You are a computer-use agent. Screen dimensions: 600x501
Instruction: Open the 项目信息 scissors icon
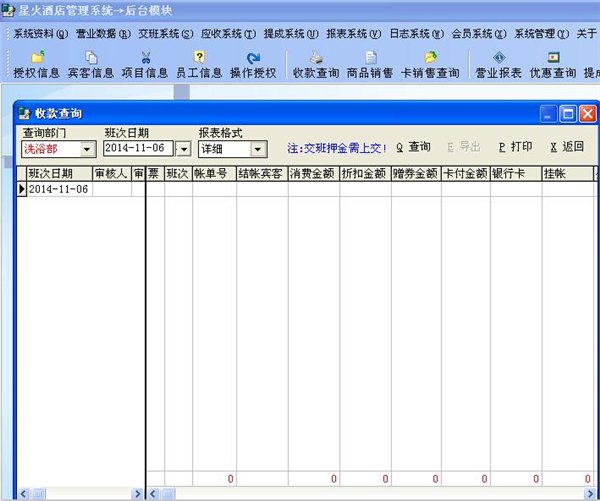pos(145,57)
